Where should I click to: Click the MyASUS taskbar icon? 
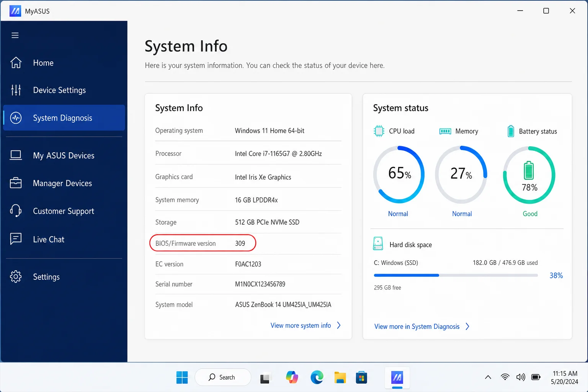(x=397, y=378)
